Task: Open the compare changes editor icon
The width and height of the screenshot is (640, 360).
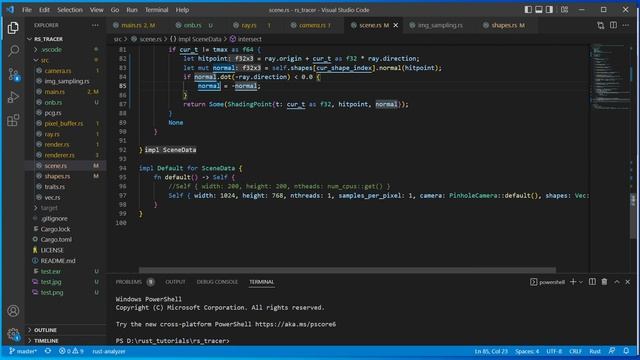Action: tap(600, 25)
